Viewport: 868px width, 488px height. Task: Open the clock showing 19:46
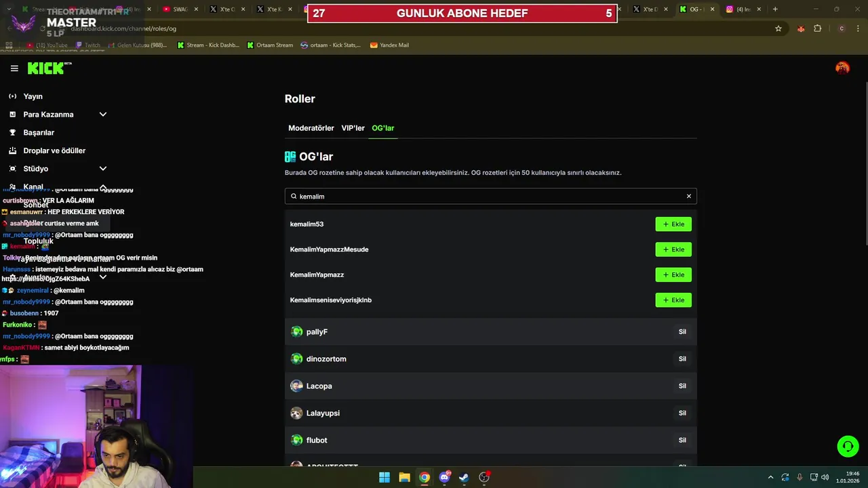point(848,477)
